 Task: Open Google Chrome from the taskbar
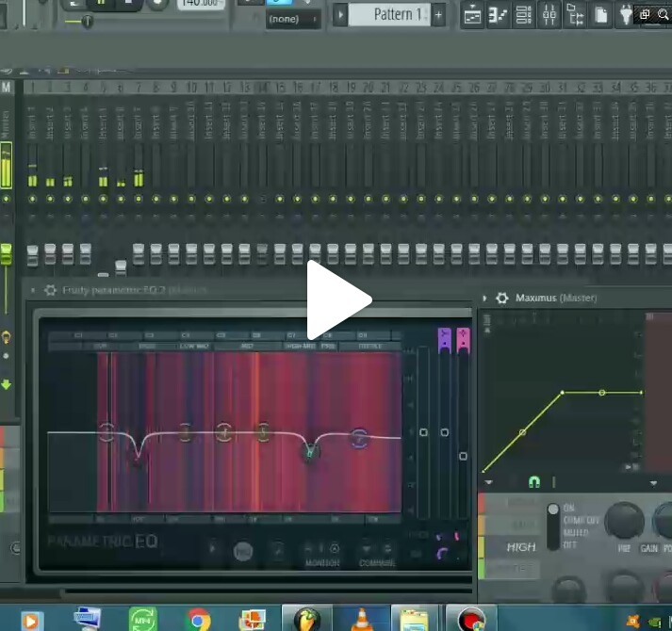point(198,620)
